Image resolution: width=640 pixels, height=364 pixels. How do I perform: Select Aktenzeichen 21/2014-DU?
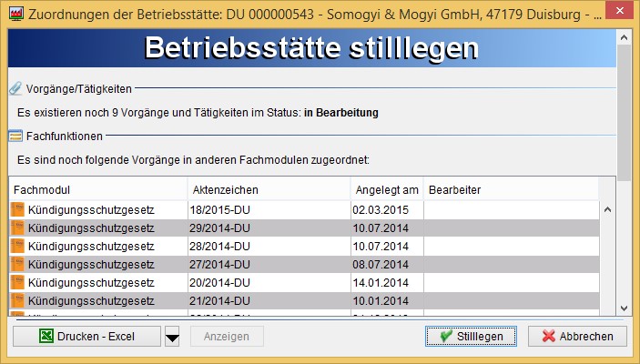pyautogui.click(x=219, y=300)
